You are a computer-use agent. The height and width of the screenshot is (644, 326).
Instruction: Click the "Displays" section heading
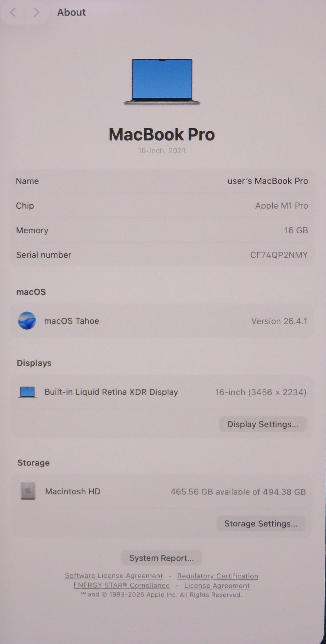click(34, 363)
